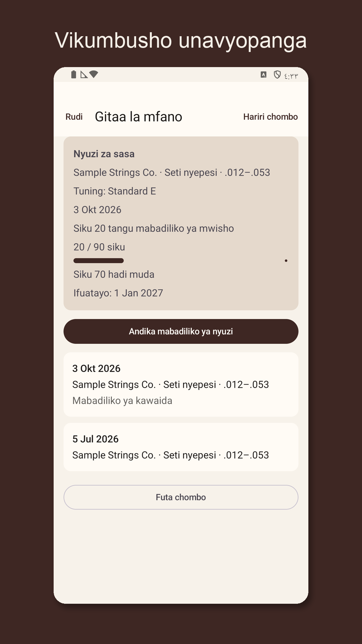Tap the cellular signal icon

click(84, 74)
